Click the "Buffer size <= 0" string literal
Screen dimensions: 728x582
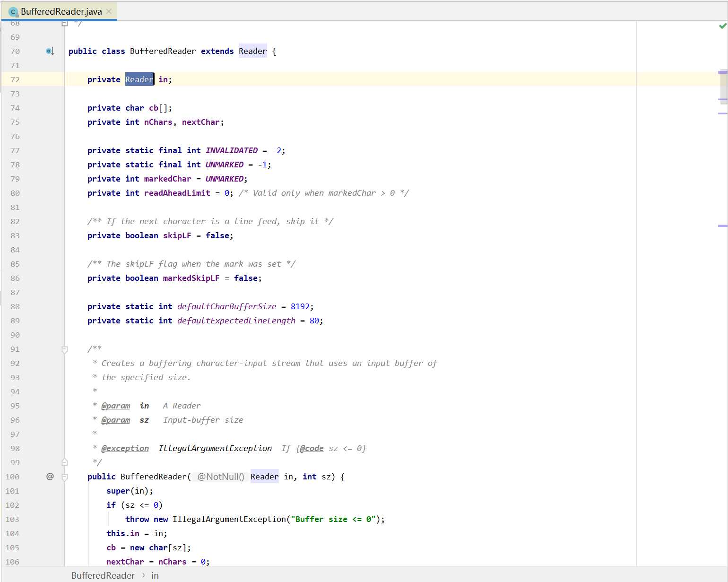pyautogui.click(x=333, y=519)
